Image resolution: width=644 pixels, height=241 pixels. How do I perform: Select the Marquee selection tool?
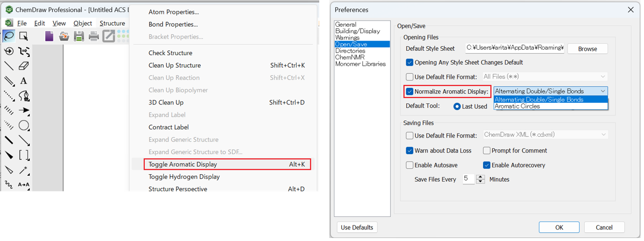[24, 36]
